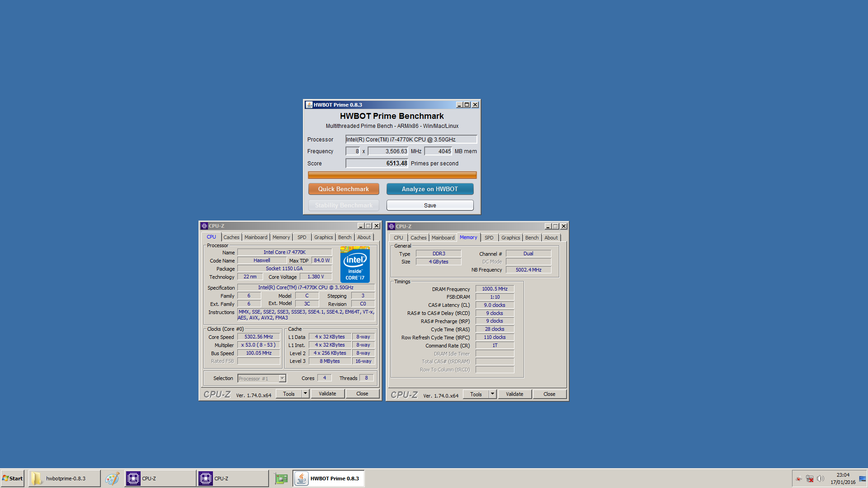Viewport: 868px width, 488px height.
Task: Click the Core Speed value 5302.56 MHz
Action: 259,337
